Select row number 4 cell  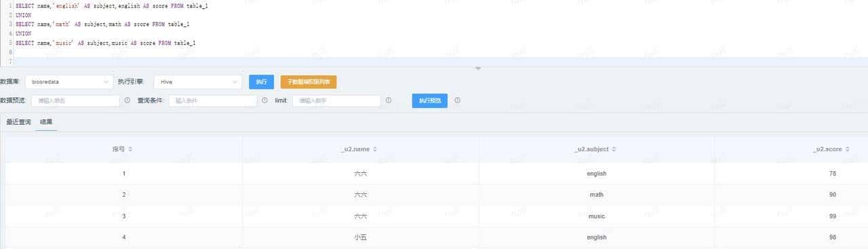point(124,237)
